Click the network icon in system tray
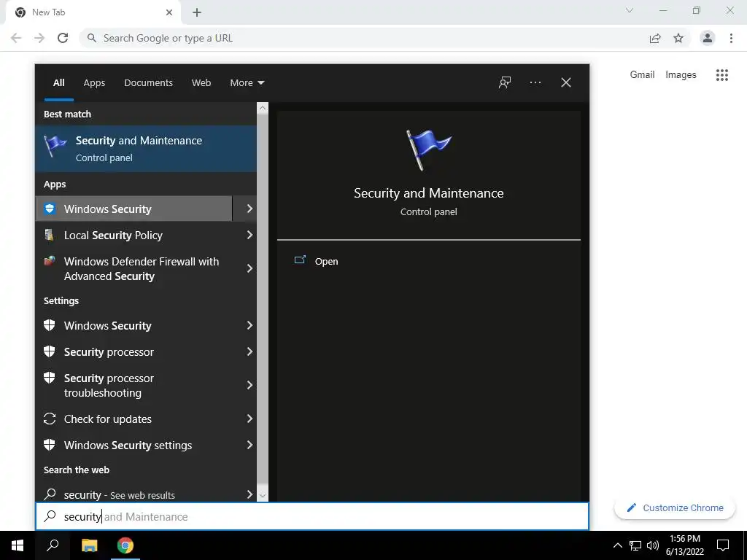Screen dimensions: 747x560 pos(635,545)
